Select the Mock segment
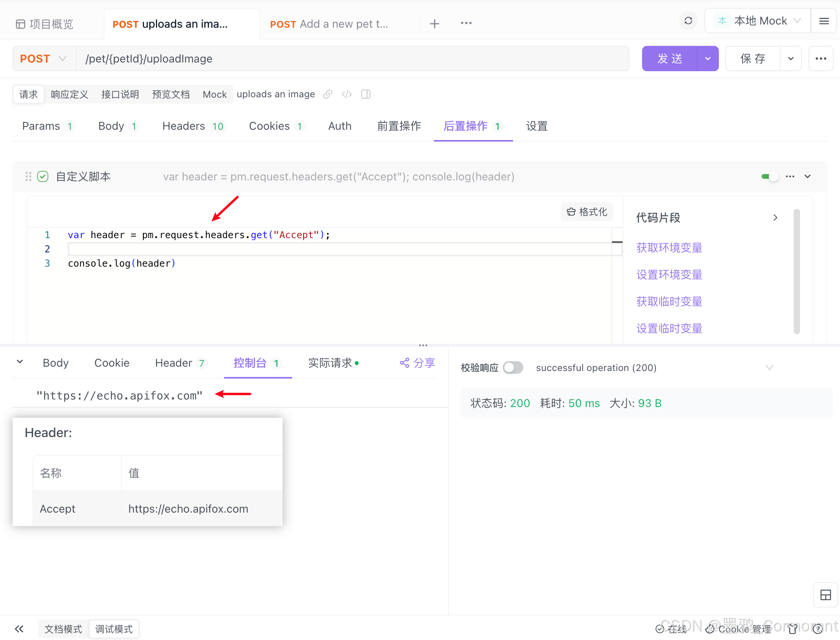Image resolution: width=840 pixels, height=640 pixels. 215,94
